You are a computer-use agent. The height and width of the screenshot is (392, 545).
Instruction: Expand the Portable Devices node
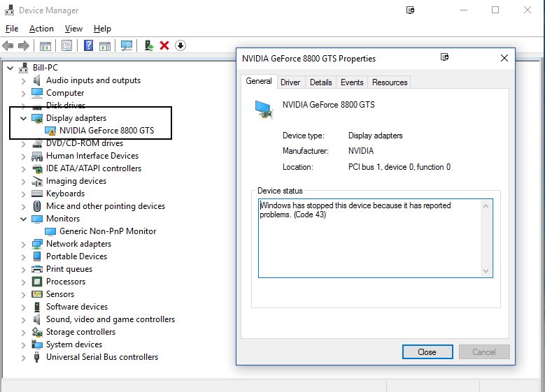tap(23, 257)
